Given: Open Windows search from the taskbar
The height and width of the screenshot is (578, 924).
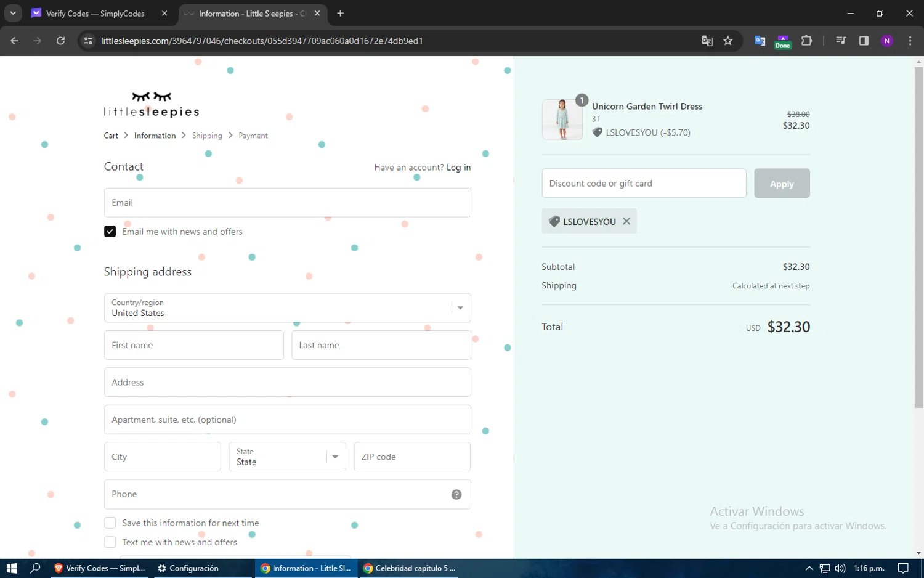Looking at the screenshot, I should point(35,568).
